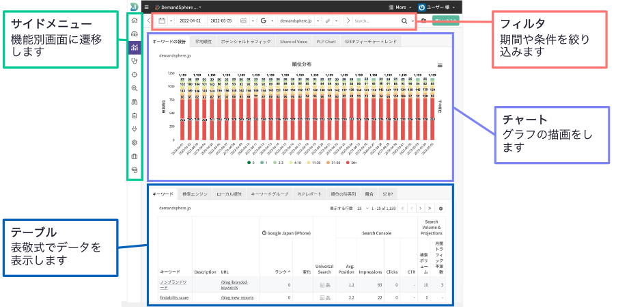Click the binoculars sidebar icon
This screenshot has height=307, width=644.
(x=134, y=102)
